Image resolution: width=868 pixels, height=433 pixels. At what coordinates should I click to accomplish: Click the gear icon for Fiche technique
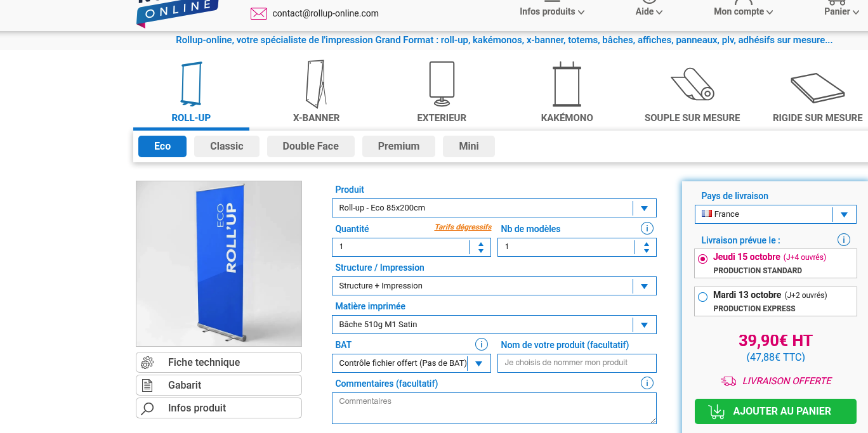(x=147, y=363)
